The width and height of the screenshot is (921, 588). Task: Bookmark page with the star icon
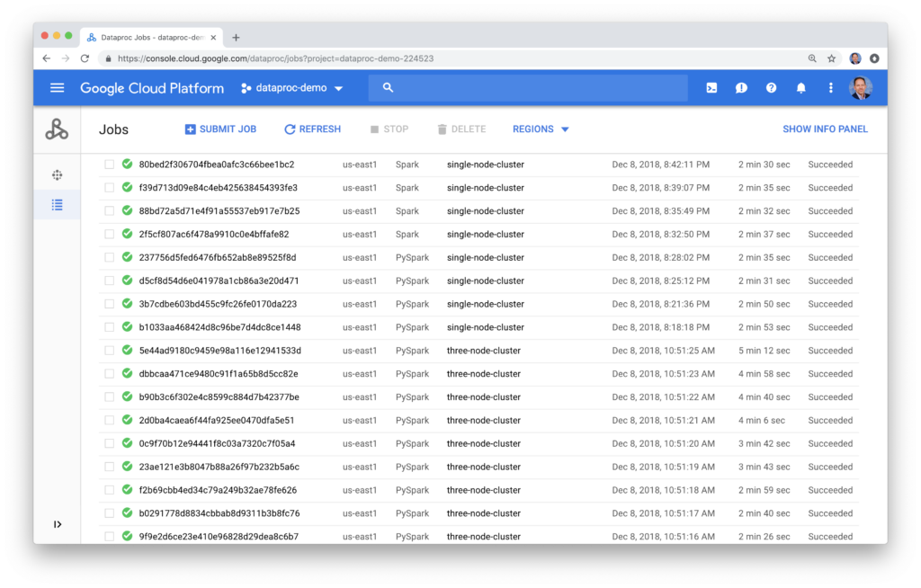click(832, 58)
